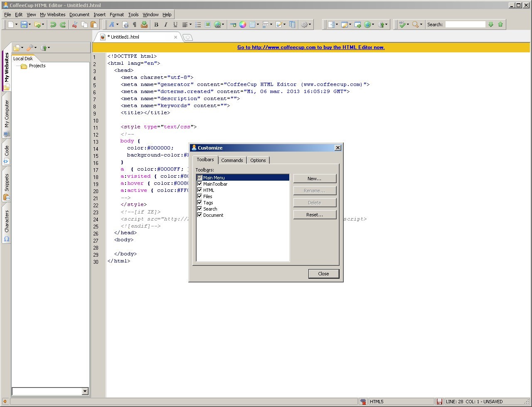Open the combo box at bottom of sidebar

[x=50, y=391]
